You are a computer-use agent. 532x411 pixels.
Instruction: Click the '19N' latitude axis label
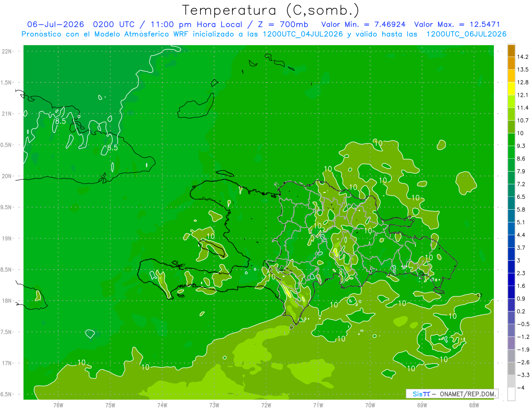coord(7,239)
